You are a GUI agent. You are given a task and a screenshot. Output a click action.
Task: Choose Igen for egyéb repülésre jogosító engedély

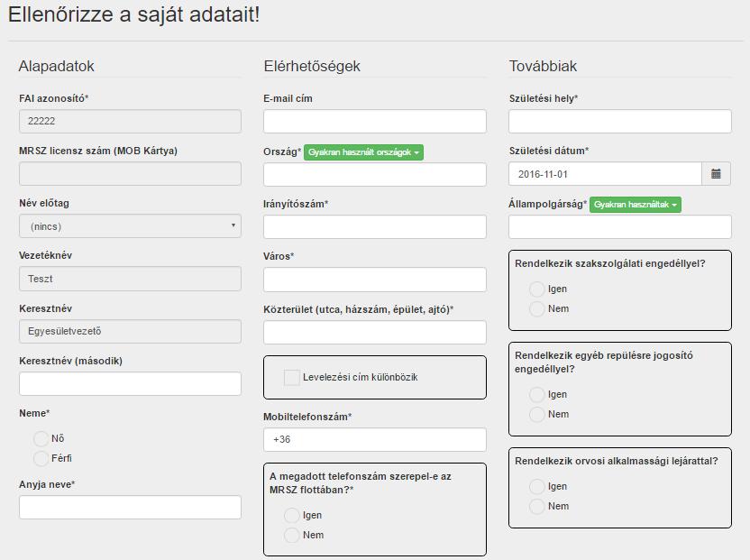tap(537, 394)
